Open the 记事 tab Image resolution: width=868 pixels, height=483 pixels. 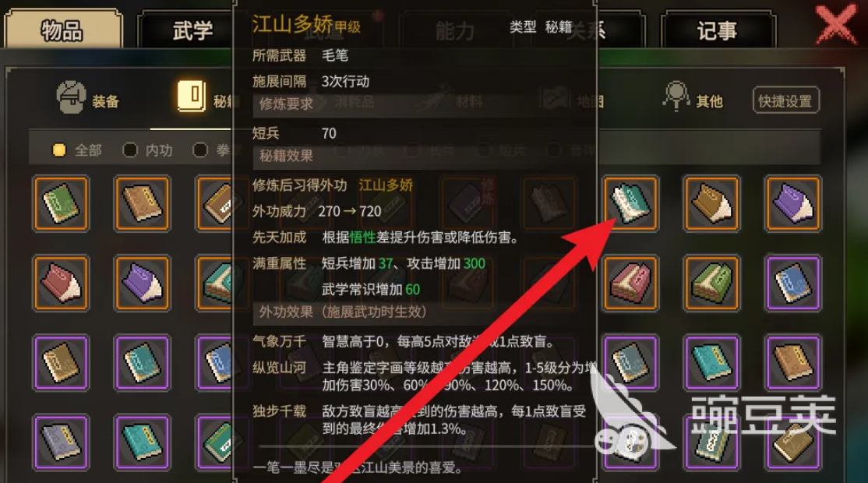(x=718, y=30)
